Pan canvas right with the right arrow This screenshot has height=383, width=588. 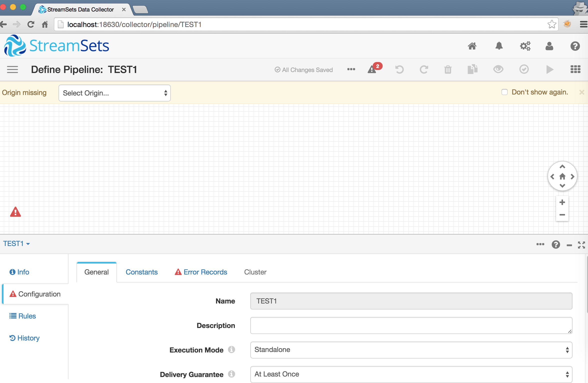click(573, 177)
